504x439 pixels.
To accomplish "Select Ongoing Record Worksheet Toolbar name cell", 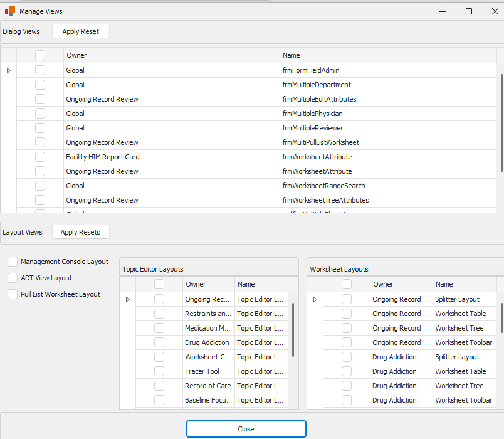I will click(465, 342).
